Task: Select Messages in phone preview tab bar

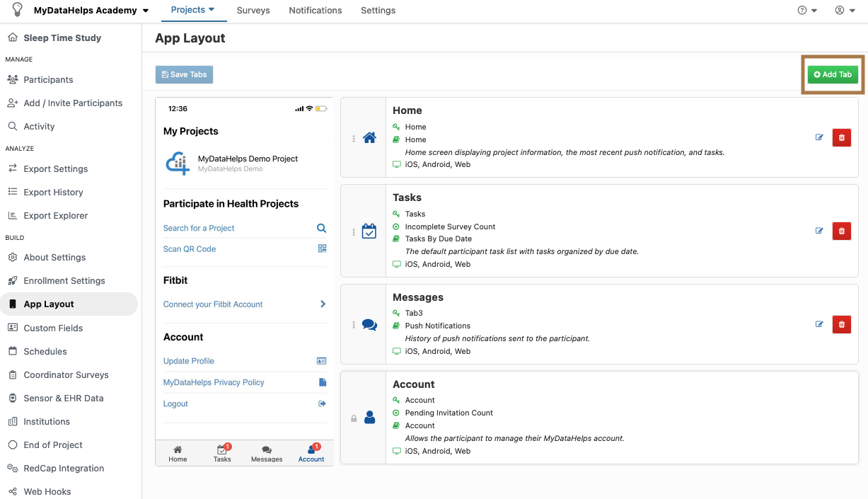Action: coord(267,454)
